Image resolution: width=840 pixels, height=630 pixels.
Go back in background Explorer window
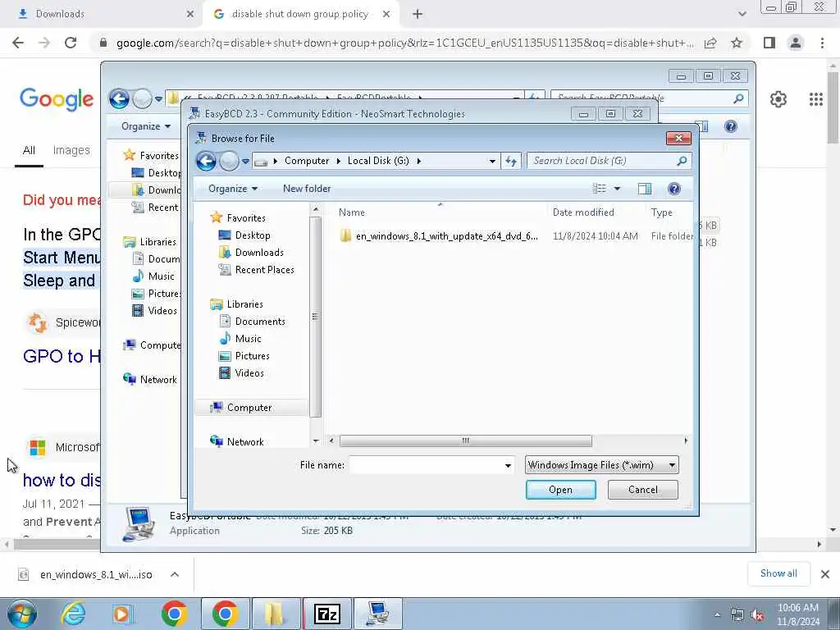tap(119, 98)
